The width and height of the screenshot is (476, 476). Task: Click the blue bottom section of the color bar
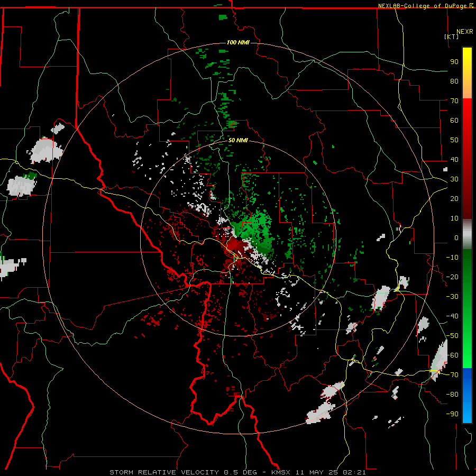point(467,396)
